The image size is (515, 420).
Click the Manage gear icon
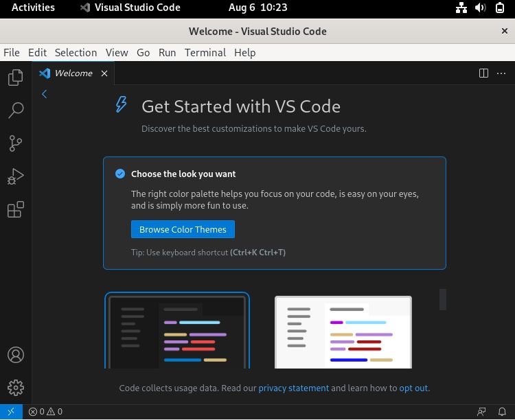point(15,388)
